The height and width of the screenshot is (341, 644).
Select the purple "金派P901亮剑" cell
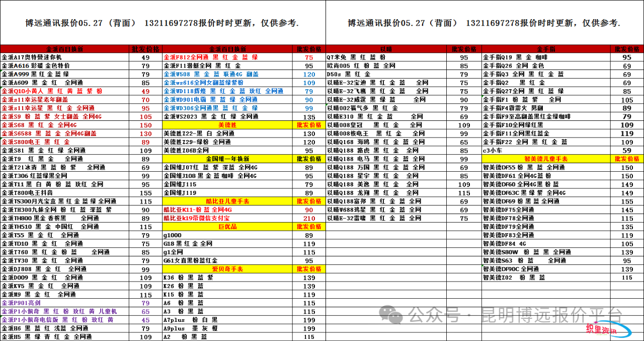pos(65,303)
